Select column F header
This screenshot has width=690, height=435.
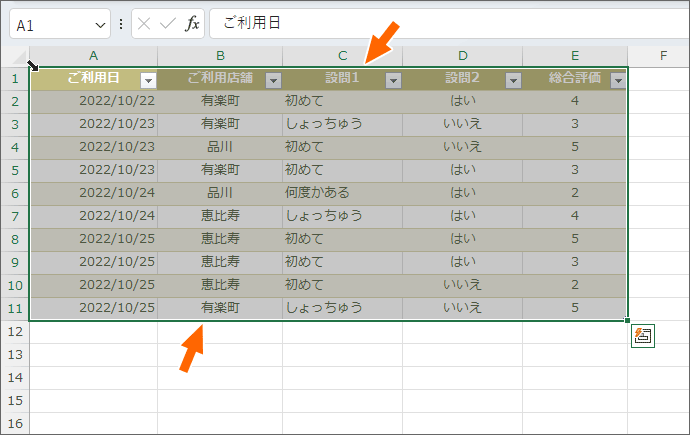pyautogui.click(x=658, y=56)
